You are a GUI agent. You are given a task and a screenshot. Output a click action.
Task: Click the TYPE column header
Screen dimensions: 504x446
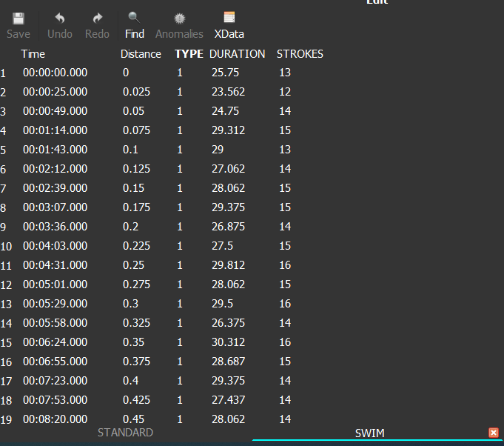click(189, 54)
